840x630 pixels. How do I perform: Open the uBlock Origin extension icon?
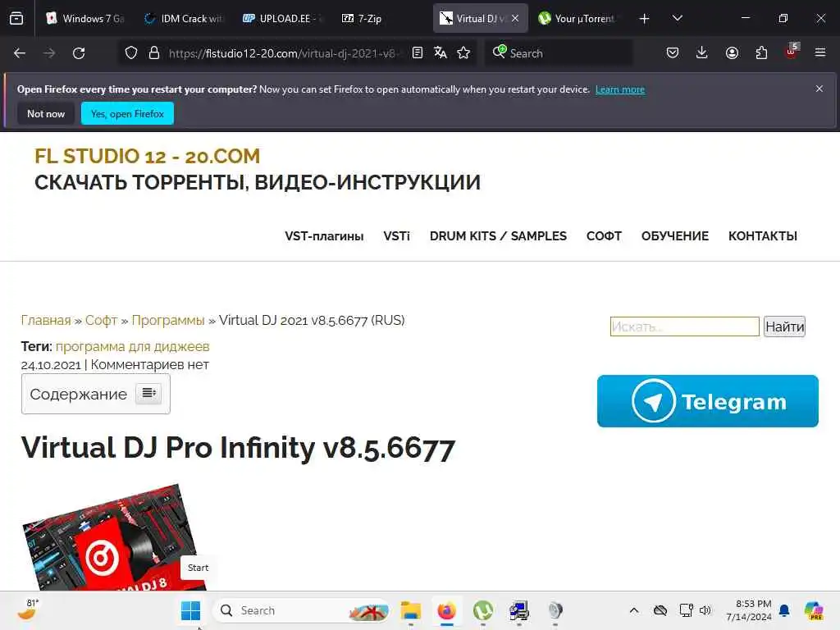[x=792, y=52]
